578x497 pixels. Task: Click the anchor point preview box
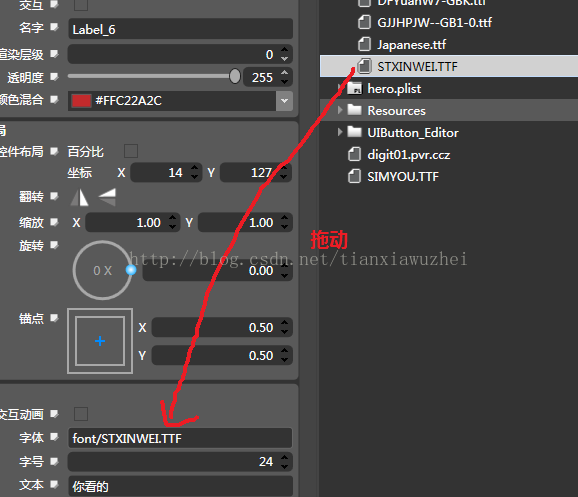(100, 341)
